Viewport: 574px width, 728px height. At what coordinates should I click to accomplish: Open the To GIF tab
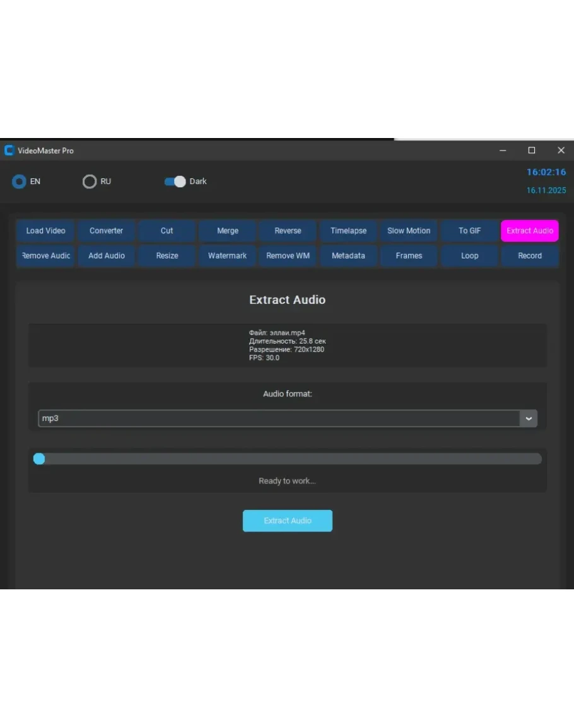(x=469, y=231)
